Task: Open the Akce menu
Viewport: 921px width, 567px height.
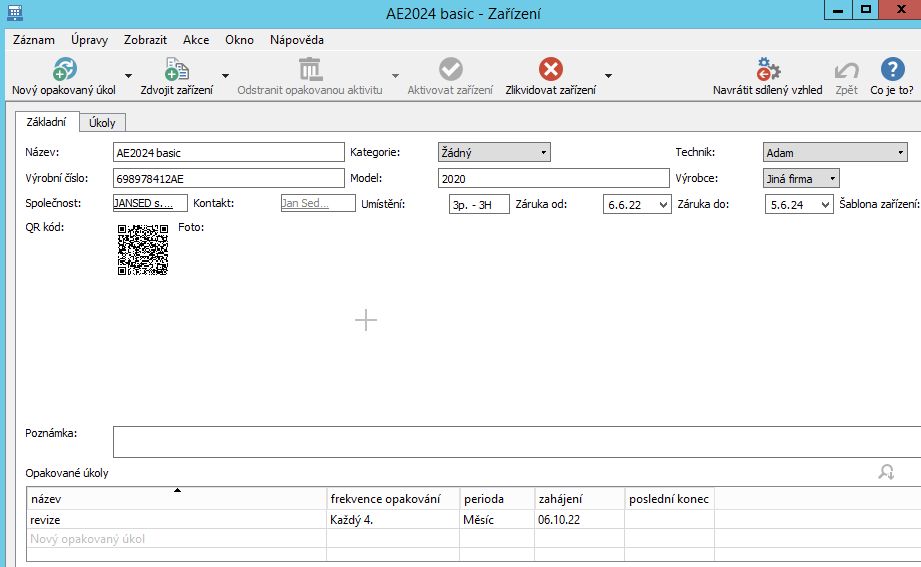Action: [196, 40]
